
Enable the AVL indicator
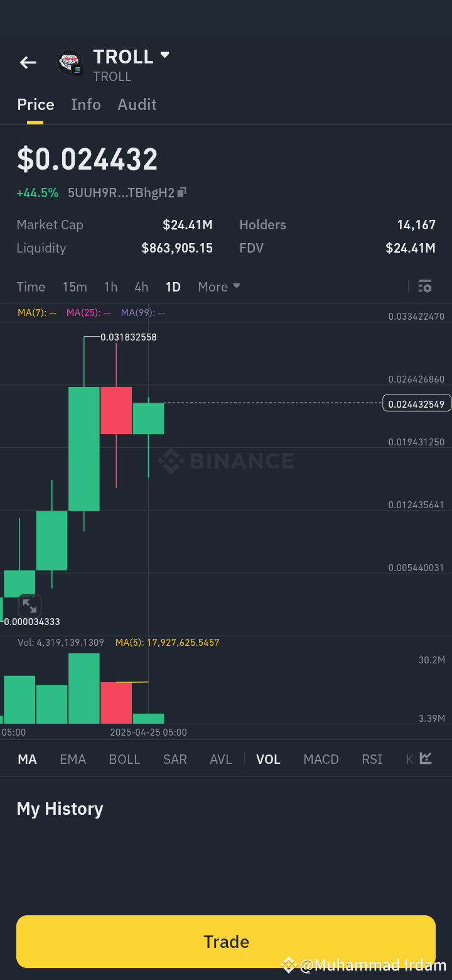pyautogui.click(x=221, y=759)
